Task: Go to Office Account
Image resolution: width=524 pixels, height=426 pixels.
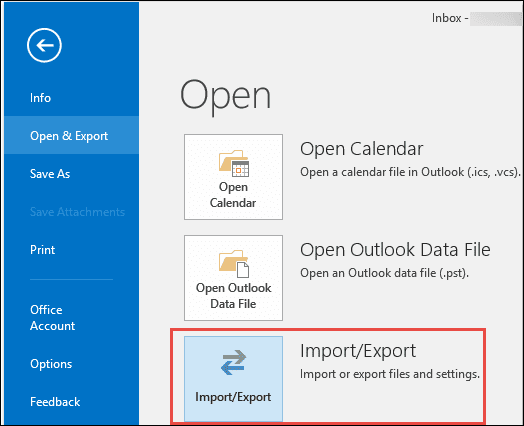Action: pyautogui.click(x=52, y=318)
